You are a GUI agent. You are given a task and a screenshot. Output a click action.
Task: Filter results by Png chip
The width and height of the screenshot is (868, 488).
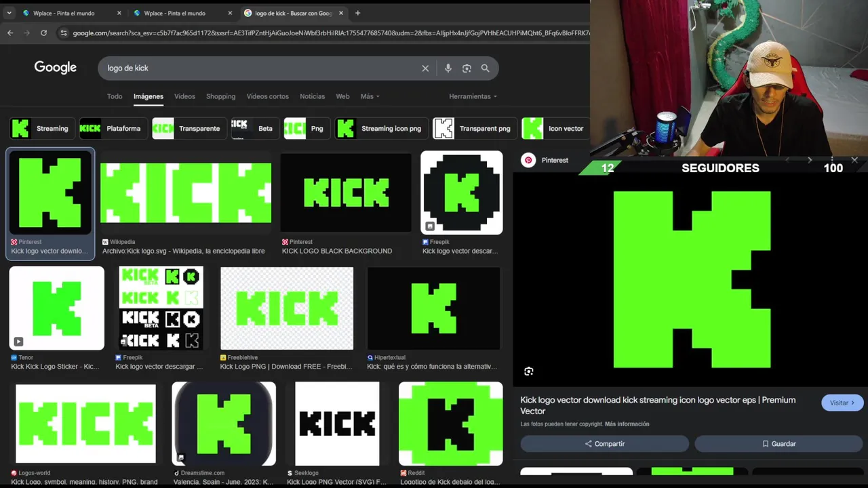coord(307,128)
